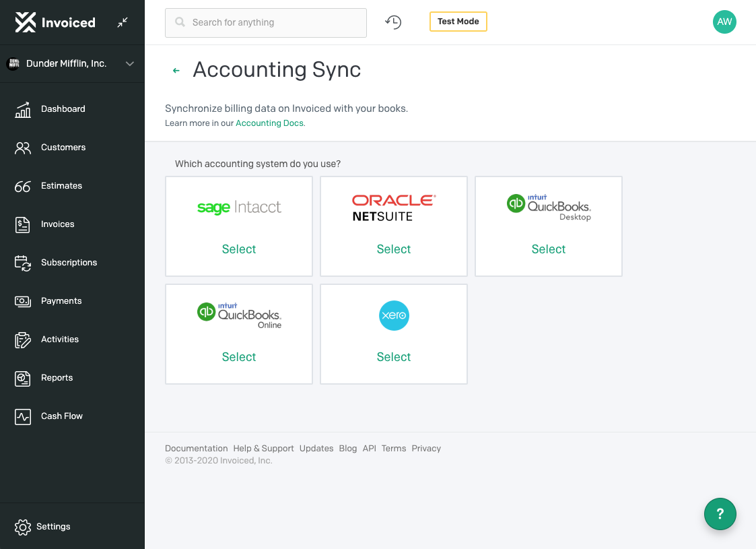Screen dimensions: 756x549
Task: Click the Dunder Mifflin company avatar
Action: tap(13, 63)
